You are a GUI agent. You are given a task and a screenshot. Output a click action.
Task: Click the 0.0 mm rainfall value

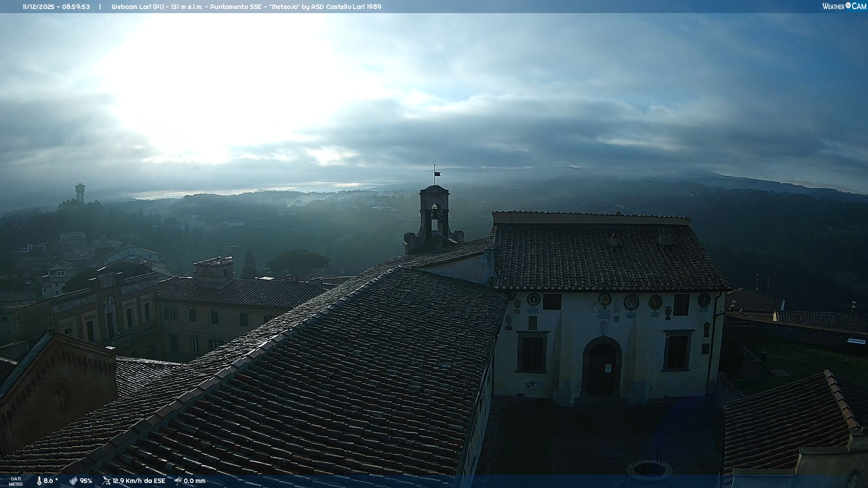[x=194, y=481]
